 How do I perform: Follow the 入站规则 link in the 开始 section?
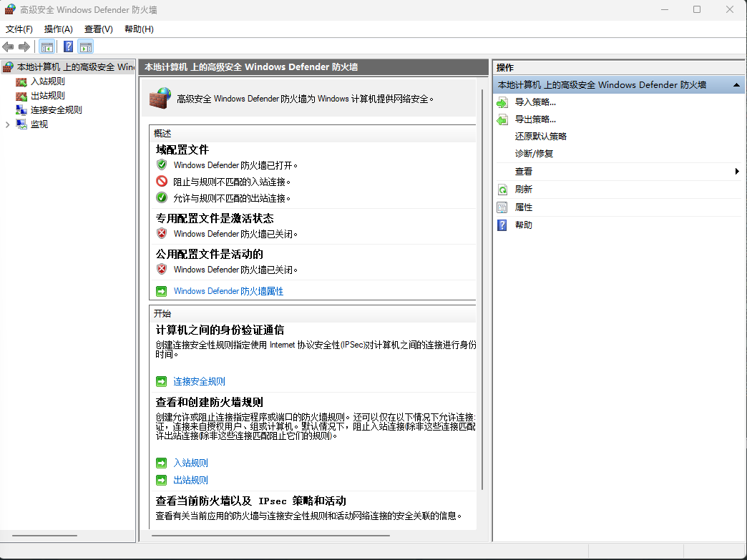click(190, 463)
